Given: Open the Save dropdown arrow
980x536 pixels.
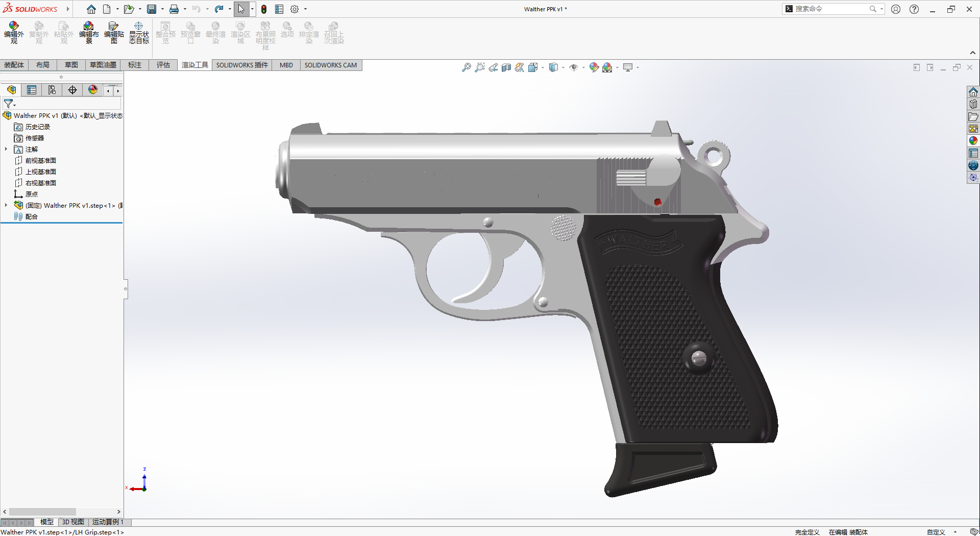Looking at the screenshot, I should [162, 9].
